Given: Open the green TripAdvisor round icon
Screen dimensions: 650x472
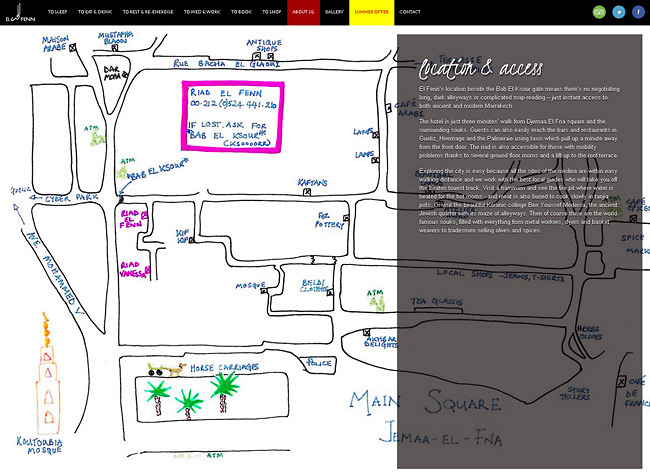Looking at the screenshot, I should click(599, 12).
